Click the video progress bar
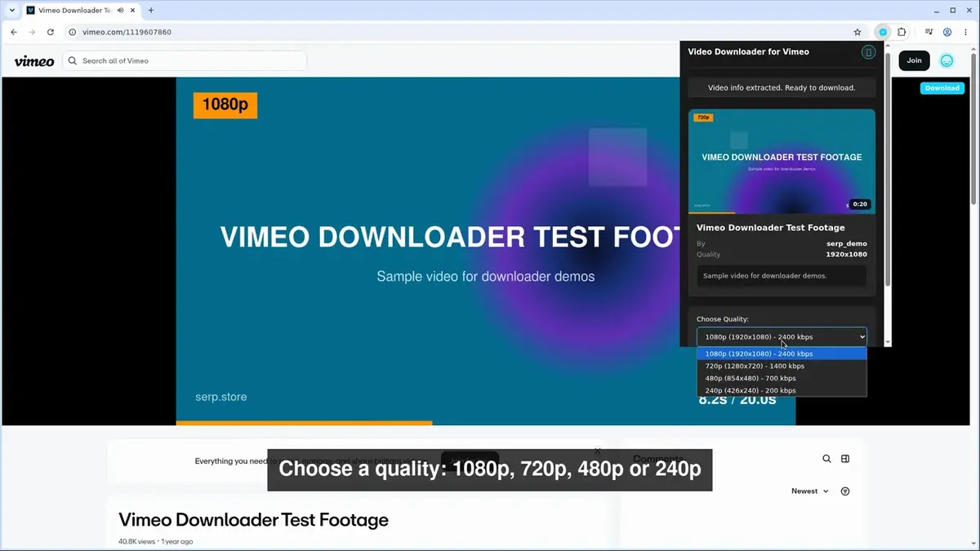 pyautogui.click(x=486, y=423)
